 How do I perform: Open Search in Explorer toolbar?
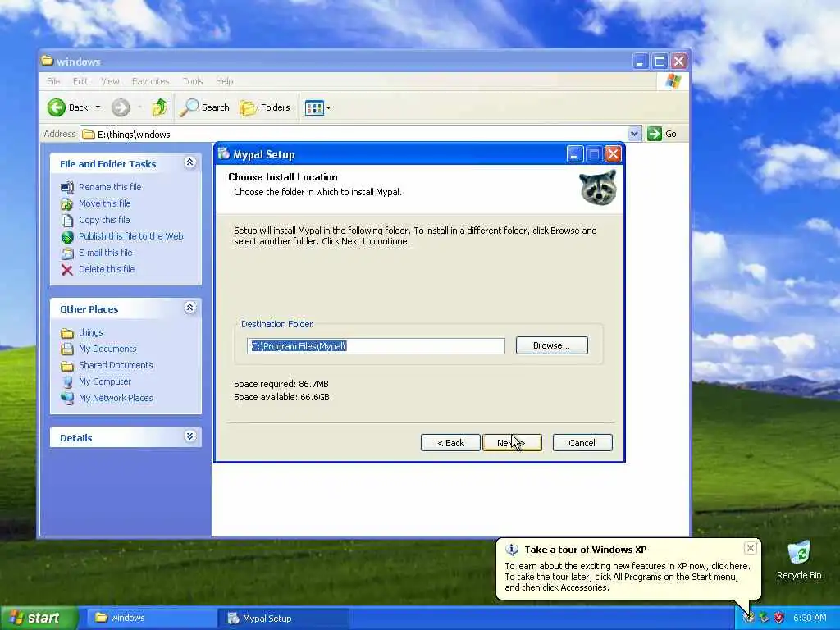(204, 107)
